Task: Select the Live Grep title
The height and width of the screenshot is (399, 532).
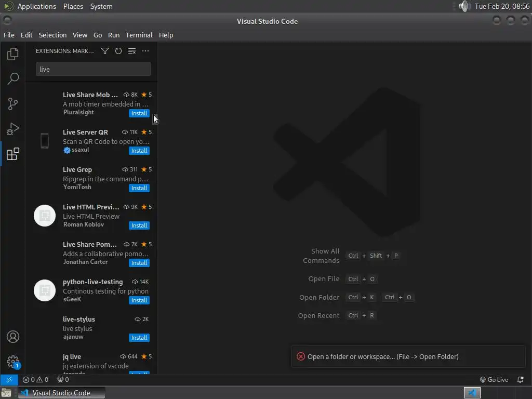Action: pos(77,170)
